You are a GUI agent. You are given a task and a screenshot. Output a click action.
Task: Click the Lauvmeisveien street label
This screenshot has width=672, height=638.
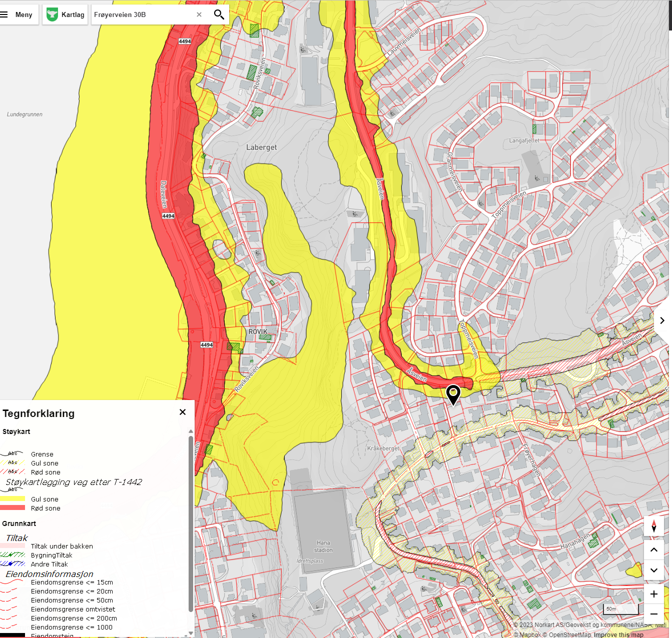pos(404,42)
